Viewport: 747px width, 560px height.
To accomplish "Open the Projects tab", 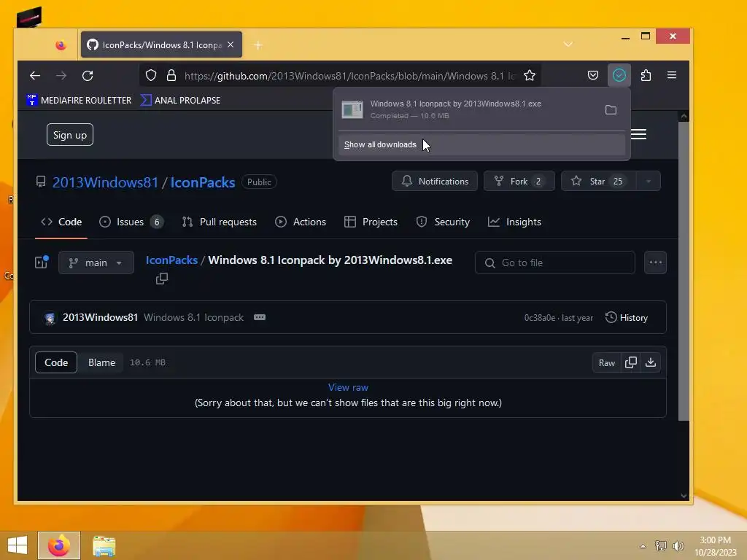I will click(371, 222).
